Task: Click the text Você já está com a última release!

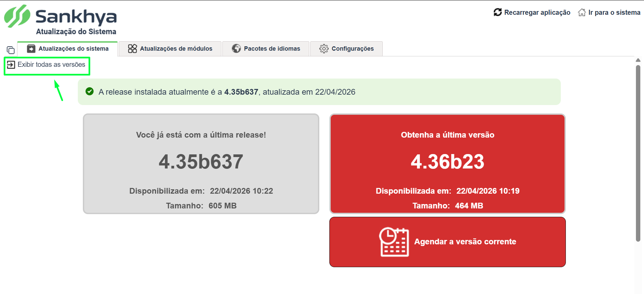Action: 201,135
